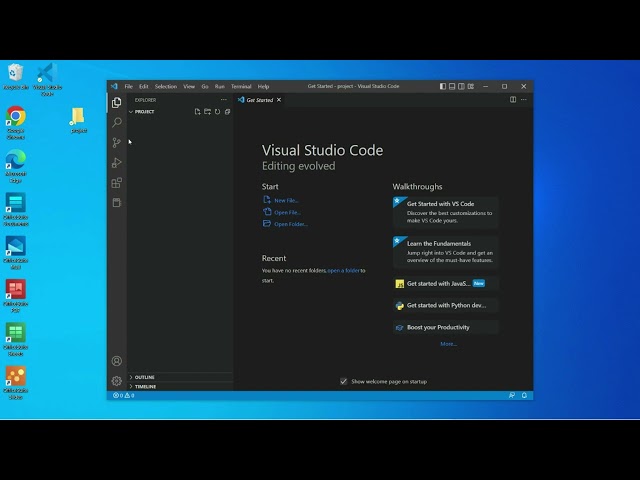Screen dimensions: 640x480
Task: Open the Selection menu
Action: pyautogui.click(x=166, y=86)
